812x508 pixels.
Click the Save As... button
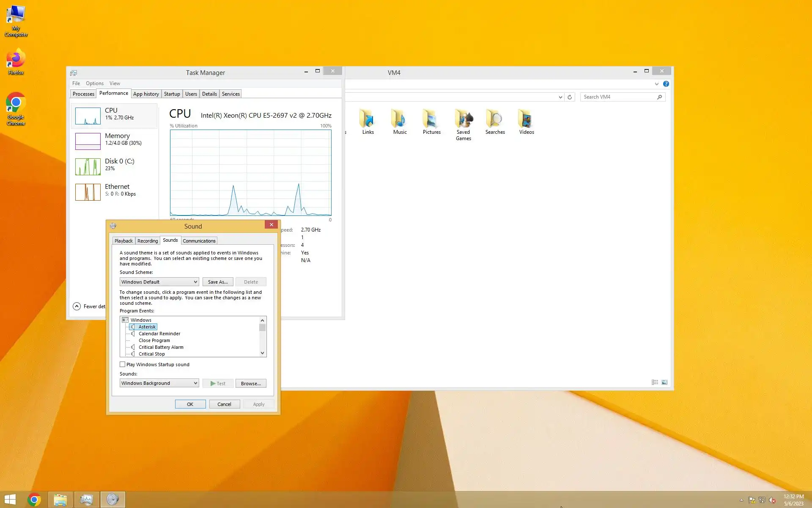(x=218, y=282)
